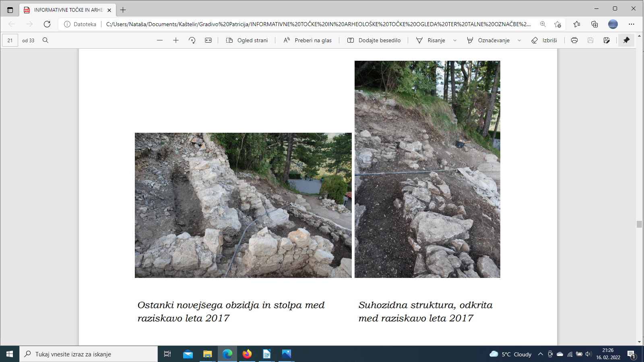Expand the Risanje dropdown arrow

455,40
